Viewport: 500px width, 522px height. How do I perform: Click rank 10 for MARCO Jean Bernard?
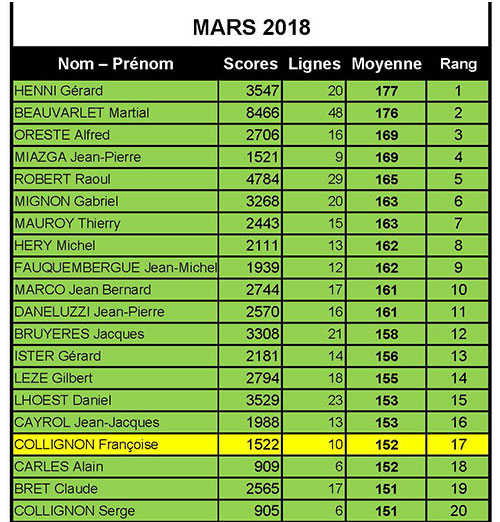click(458, 290)
